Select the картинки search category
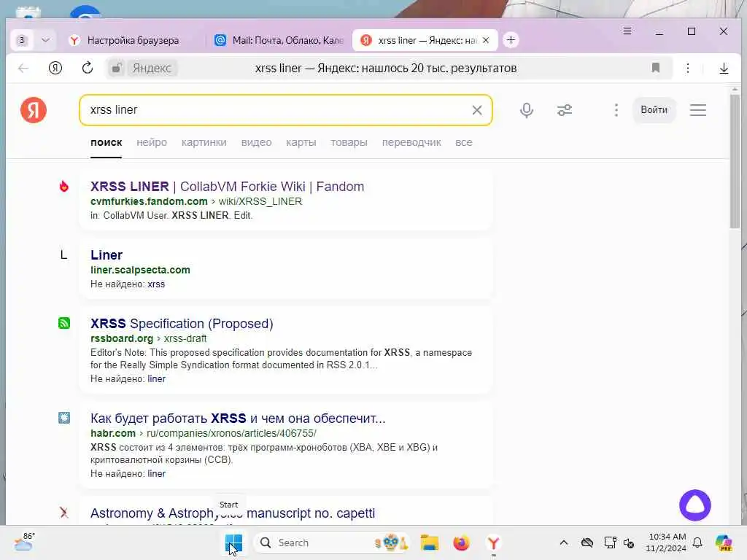Screen dimensions: 747x560 (x=204, y=142)
